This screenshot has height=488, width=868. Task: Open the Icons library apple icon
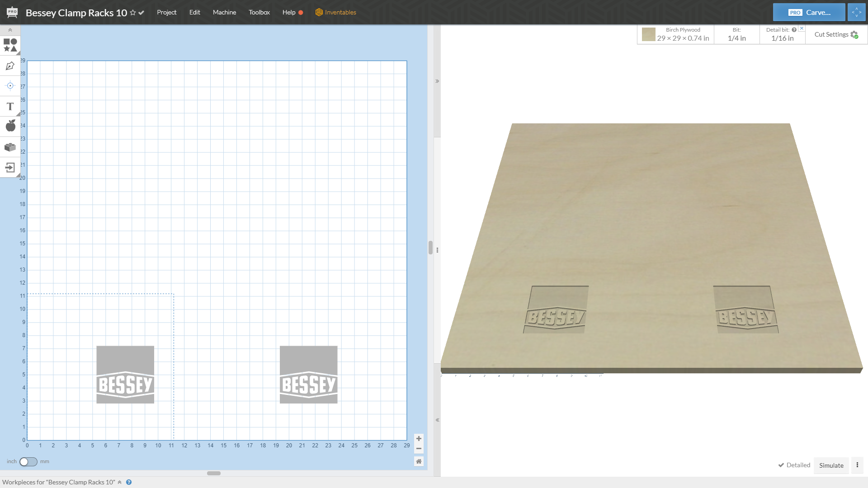tap(10, 126)
